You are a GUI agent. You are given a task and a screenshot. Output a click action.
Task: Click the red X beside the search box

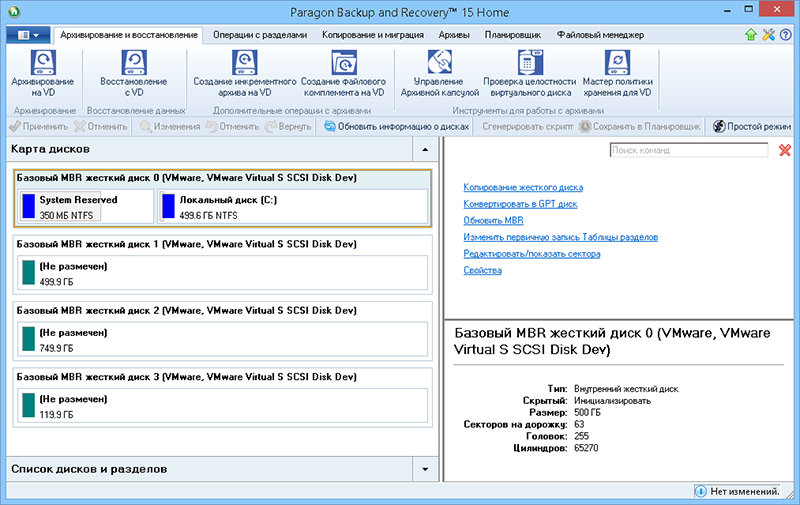(784, 150)
